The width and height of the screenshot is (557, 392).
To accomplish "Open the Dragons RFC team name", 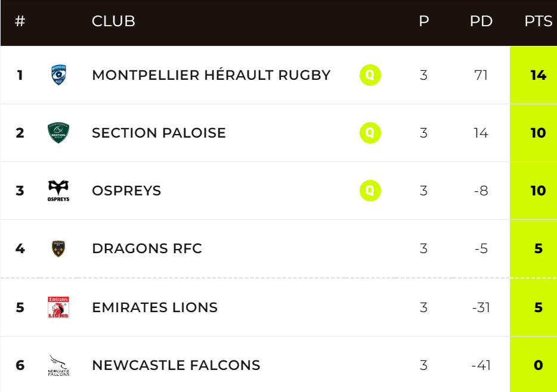I will (147, 248).
